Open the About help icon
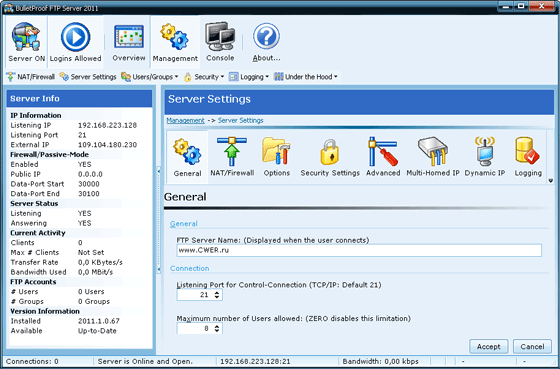Screen dimensions: 560x369 tap(266, 42)
